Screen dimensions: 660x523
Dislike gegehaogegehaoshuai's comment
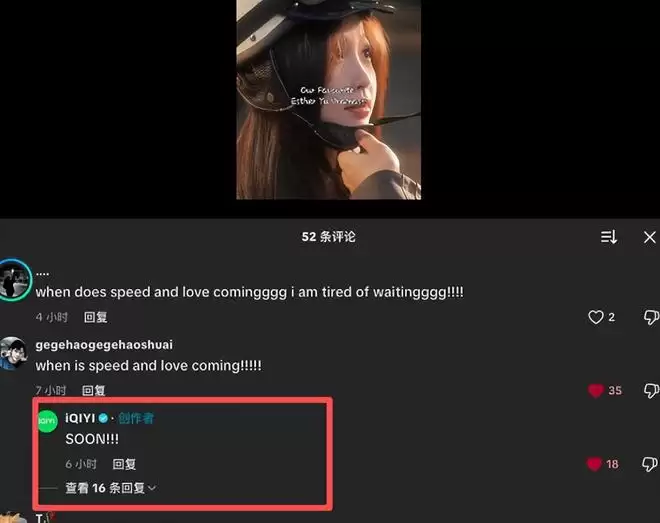(651, 390)
